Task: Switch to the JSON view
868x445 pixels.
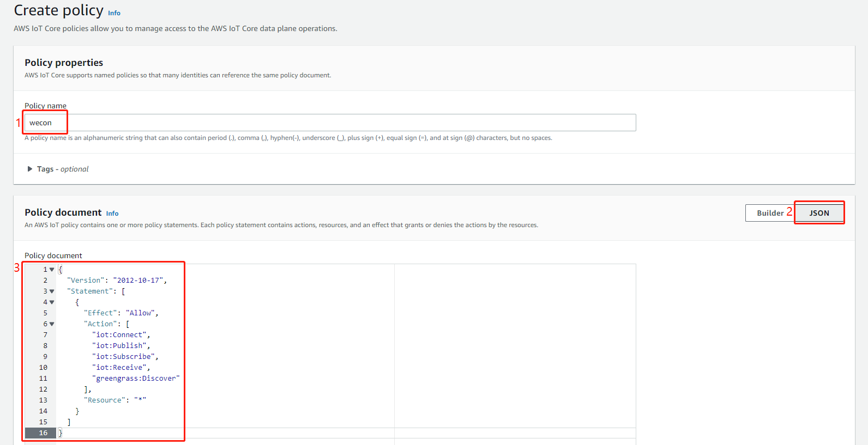Action: (x=819, y=213)
